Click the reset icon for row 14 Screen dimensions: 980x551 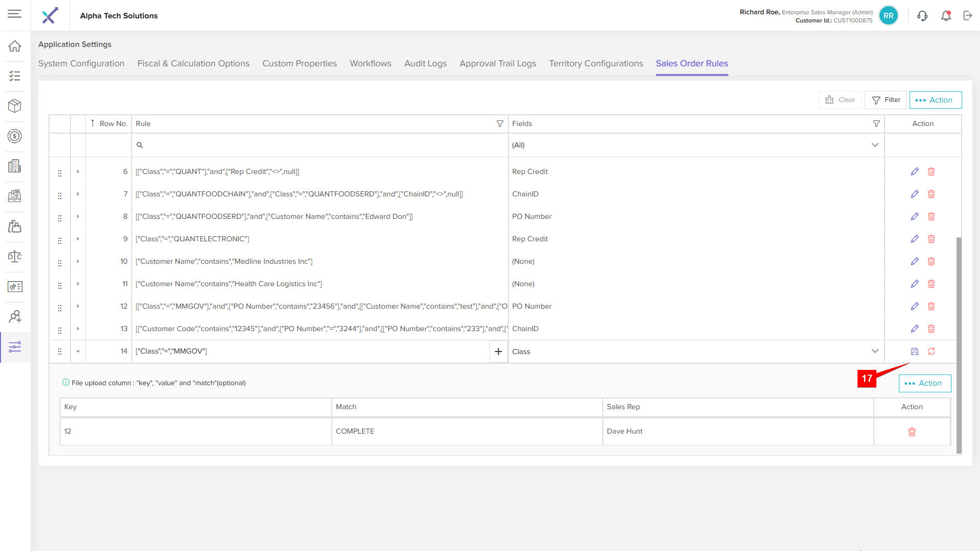coord(932,352)
